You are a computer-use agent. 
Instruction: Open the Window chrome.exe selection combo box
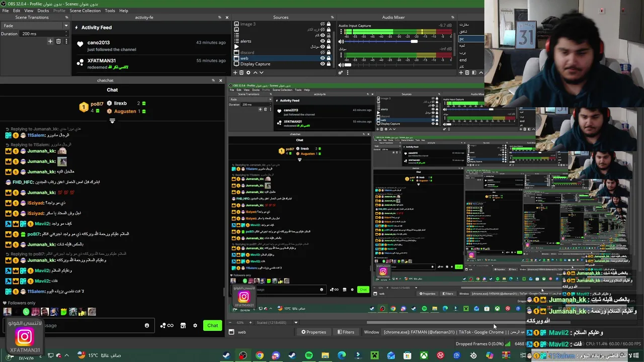(x=453, y=332)
